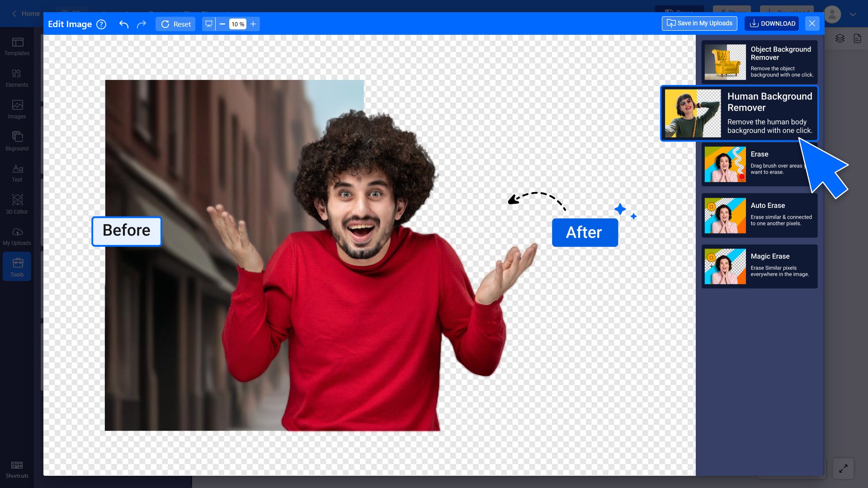Click the 10% zoom input field
868x488 pixels.
pos(238,24)
